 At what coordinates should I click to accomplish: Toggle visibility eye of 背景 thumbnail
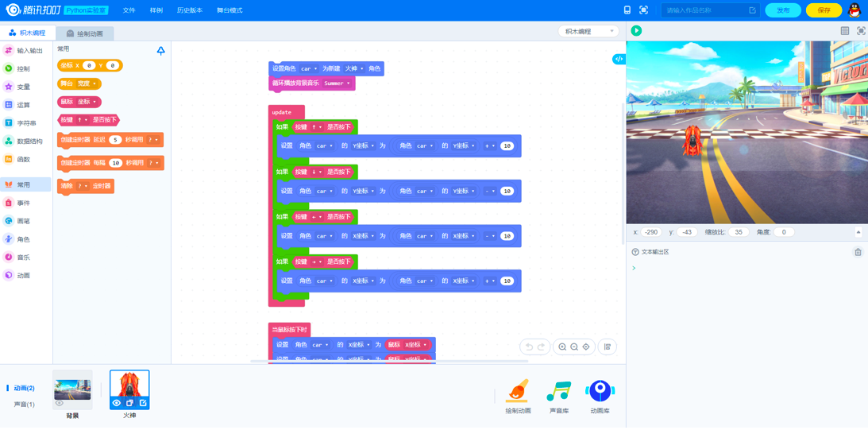(x=60, y=403)
